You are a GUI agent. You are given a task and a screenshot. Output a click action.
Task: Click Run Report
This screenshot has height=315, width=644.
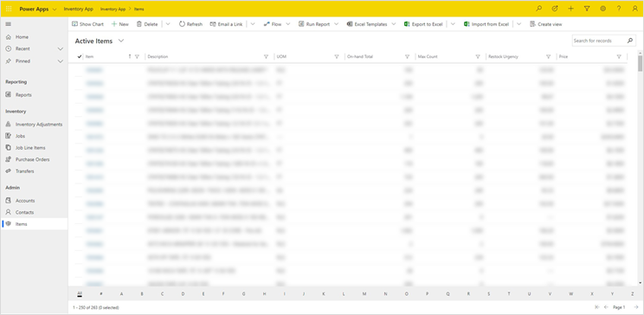(x=314, y=24)
